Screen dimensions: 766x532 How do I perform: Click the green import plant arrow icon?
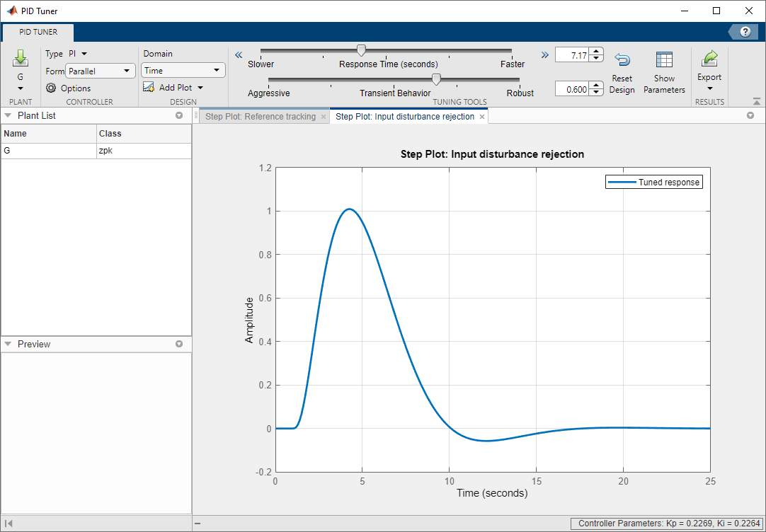(x=20, y=59)
